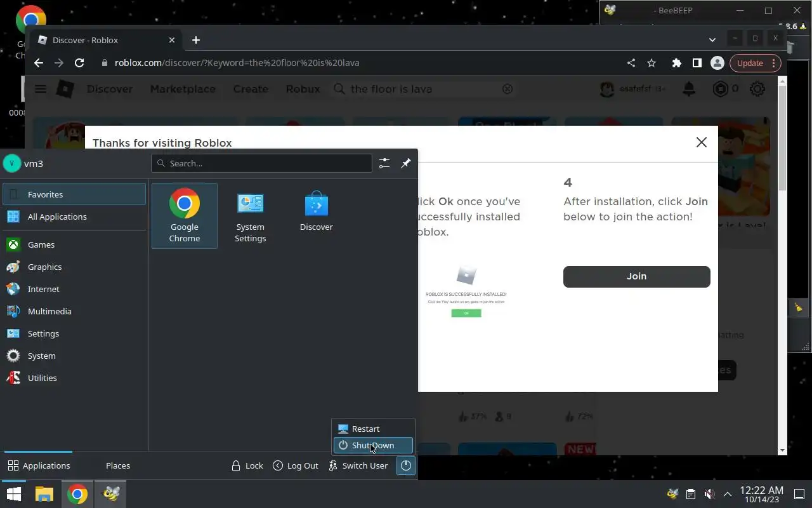Click the muted volume tray icon

click(709, 493)
